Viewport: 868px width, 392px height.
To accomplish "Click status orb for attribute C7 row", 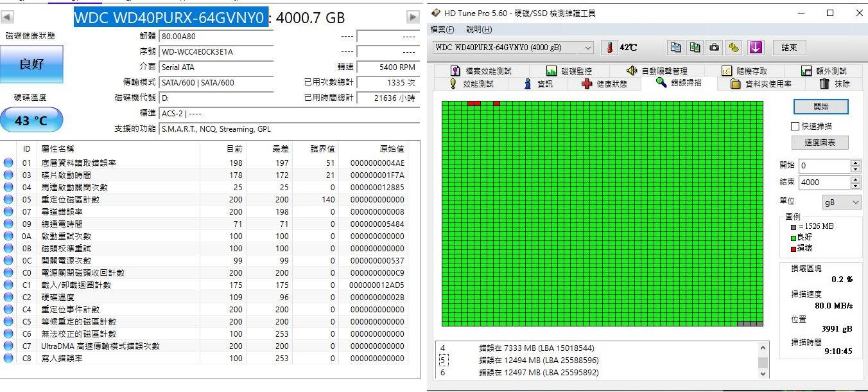I will (8, 346).
